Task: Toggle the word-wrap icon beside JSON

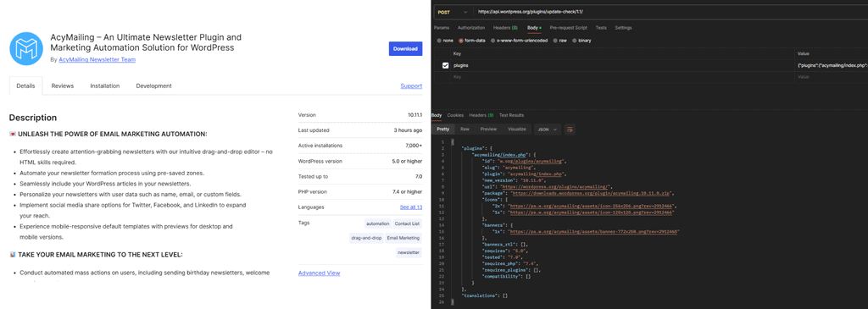Action: [x=570, y=130]
